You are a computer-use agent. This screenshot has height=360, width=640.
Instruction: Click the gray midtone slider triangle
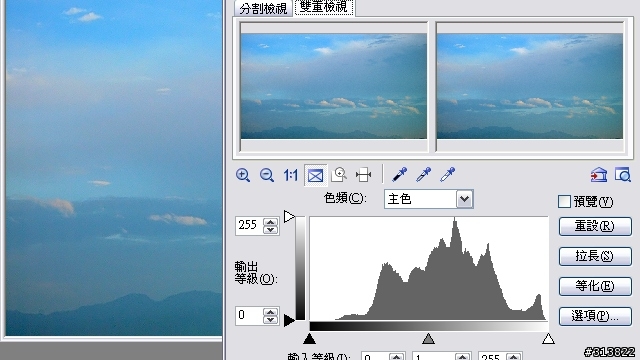[428, 338]
